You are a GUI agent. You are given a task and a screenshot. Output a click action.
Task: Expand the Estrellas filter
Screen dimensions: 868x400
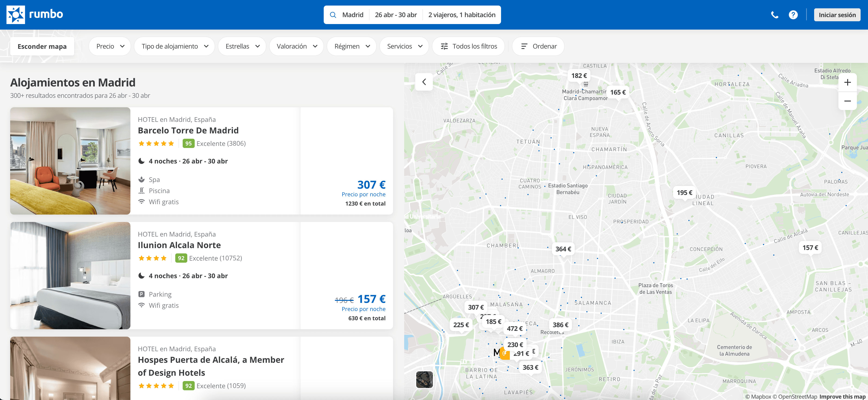[242, 46]
